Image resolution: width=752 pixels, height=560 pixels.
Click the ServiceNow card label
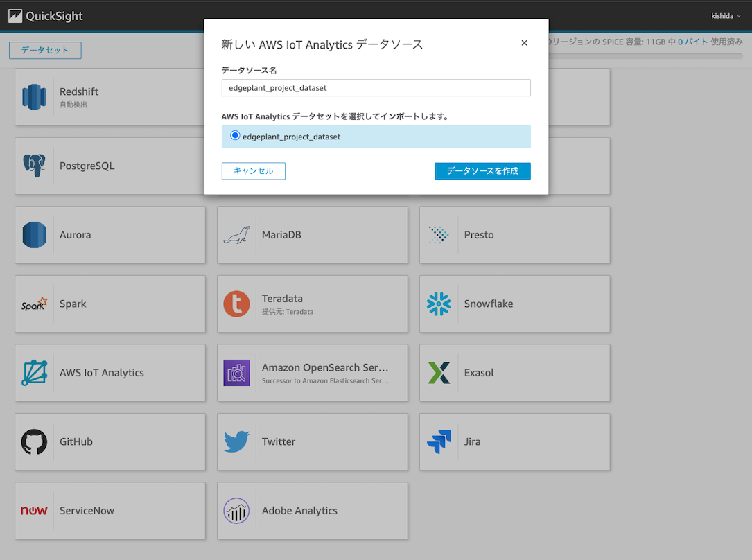click(87, 511)
